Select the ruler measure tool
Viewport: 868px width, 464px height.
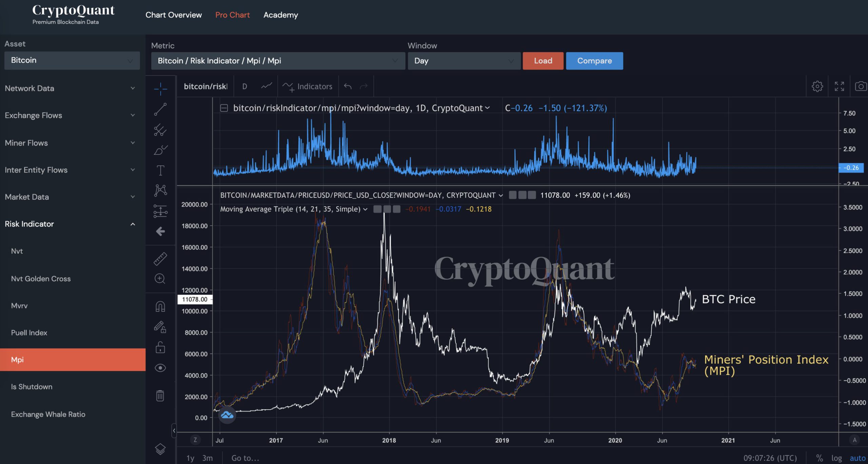[160, 259]
